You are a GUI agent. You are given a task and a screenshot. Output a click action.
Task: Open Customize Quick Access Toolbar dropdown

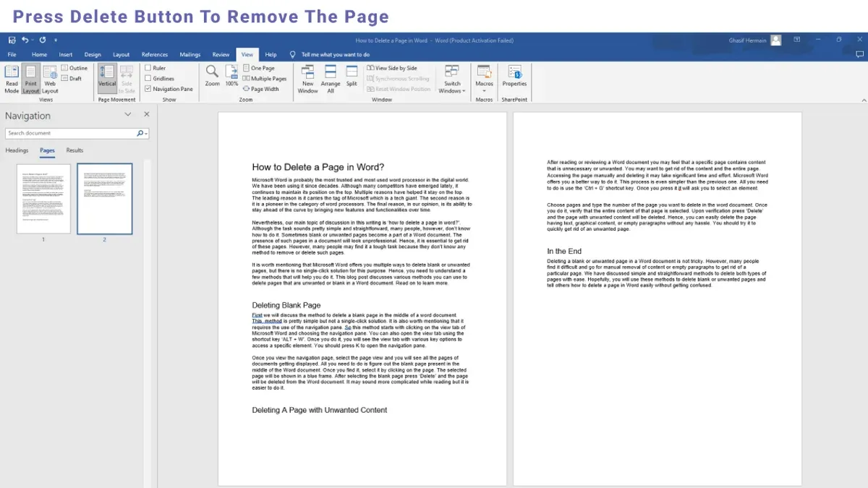[x=56, y=40]
